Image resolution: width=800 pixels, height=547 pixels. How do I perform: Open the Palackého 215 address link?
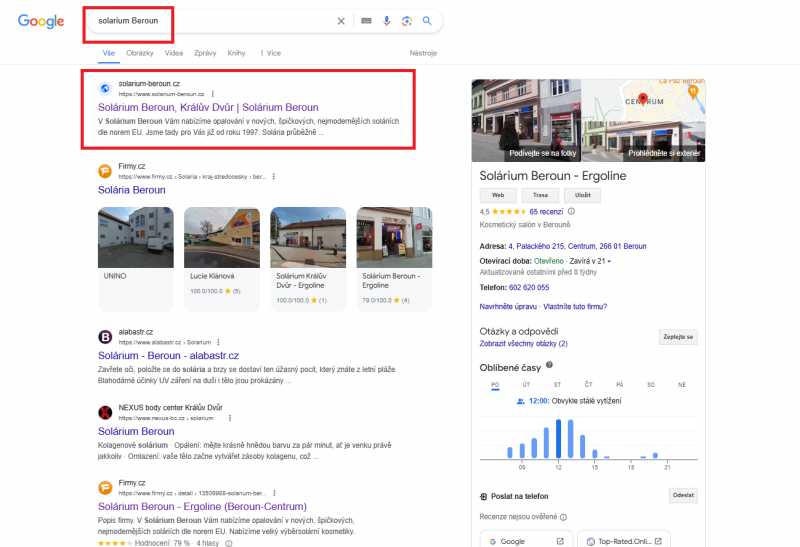tap(577, 246)
